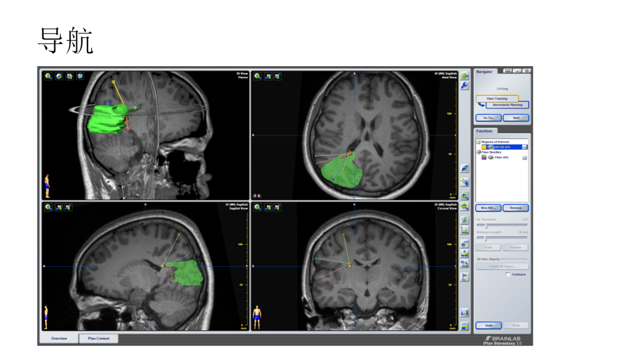The width and height of the screenshot is (644, 363).
Task: Toggle visibility eye of ROI [#] (01)
Action: (x=490, y=147)
